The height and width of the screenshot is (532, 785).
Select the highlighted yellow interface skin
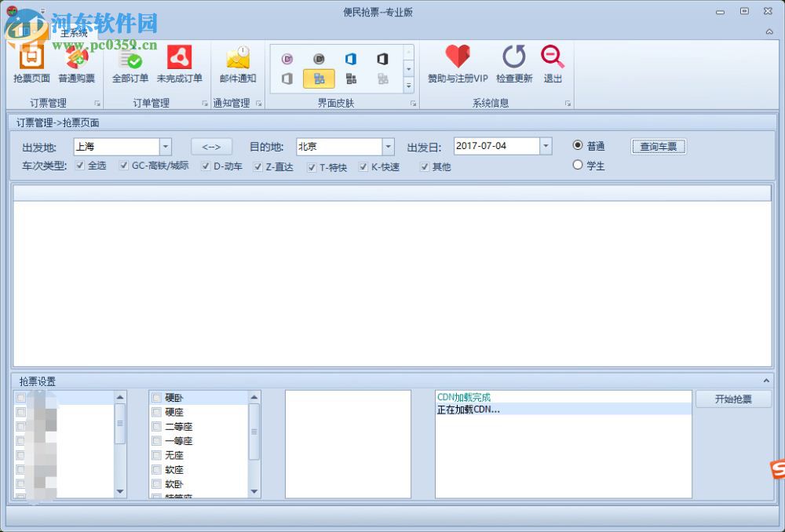[318, 79]
